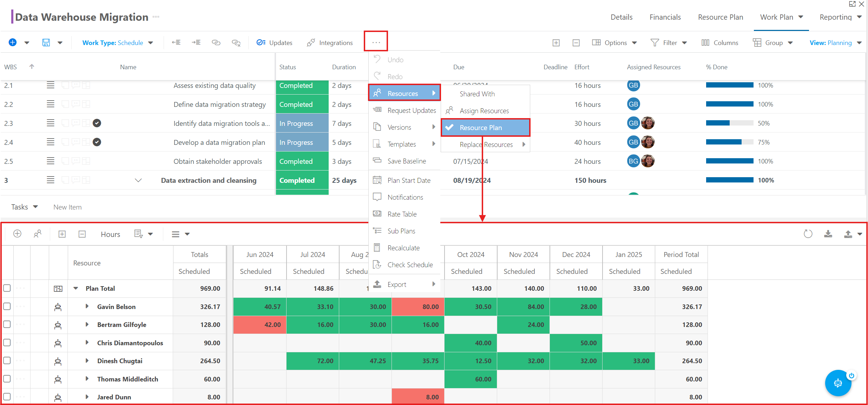Click the link tasks icon

tap(216, 43)
